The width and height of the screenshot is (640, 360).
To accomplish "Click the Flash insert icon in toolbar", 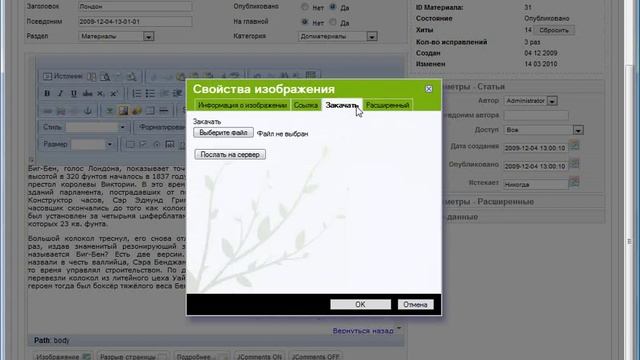I will 136,111.
